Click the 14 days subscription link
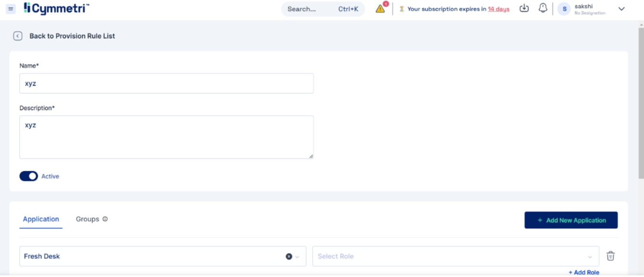This screenshot has height=277, width=644. click(x=498, y=9)
